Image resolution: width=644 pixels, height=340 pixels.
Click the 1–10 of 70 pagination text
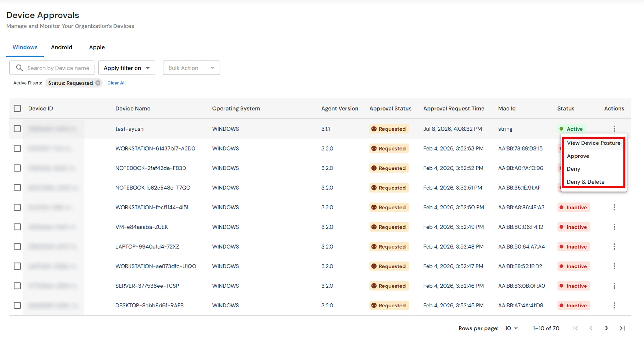tap(546, 328)
